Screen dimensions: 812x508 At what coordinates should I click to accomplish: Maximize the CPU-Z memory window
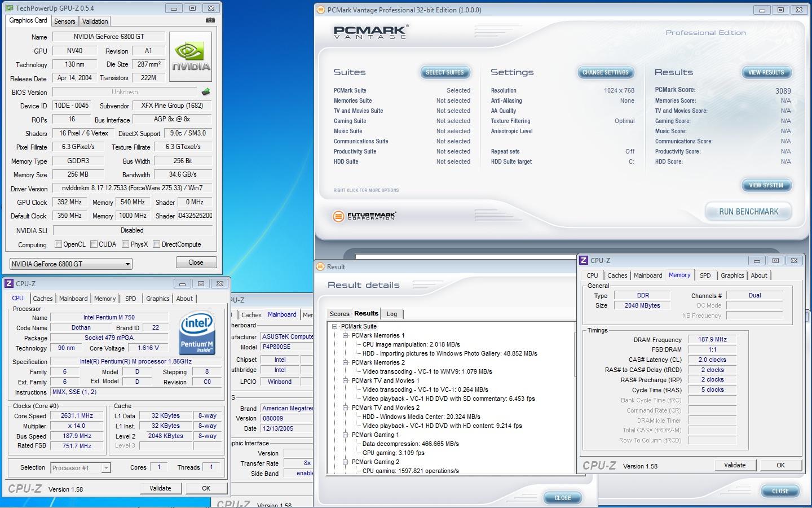775,260
